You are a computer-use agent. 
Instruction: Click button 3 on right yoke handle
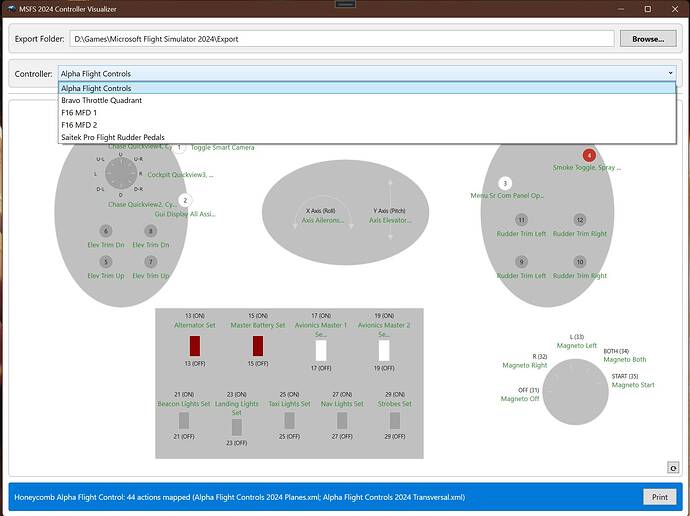(505, 183)
